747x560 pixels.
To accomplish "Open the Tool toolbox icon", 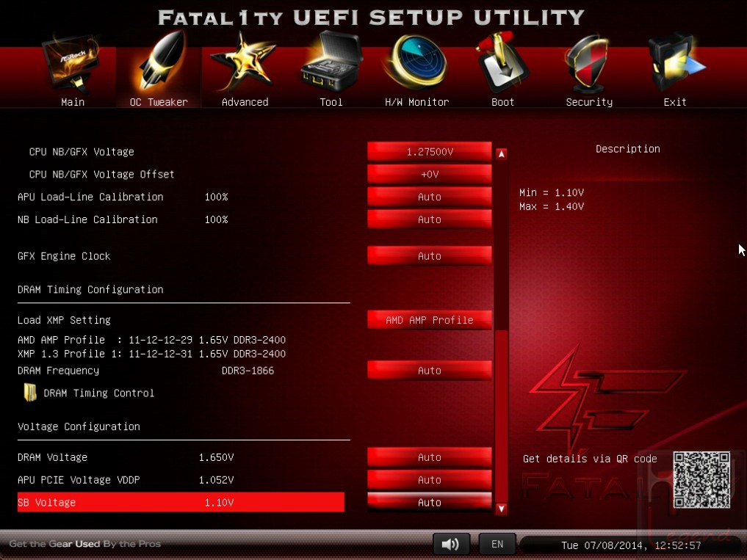I will [x=331, y=62].
